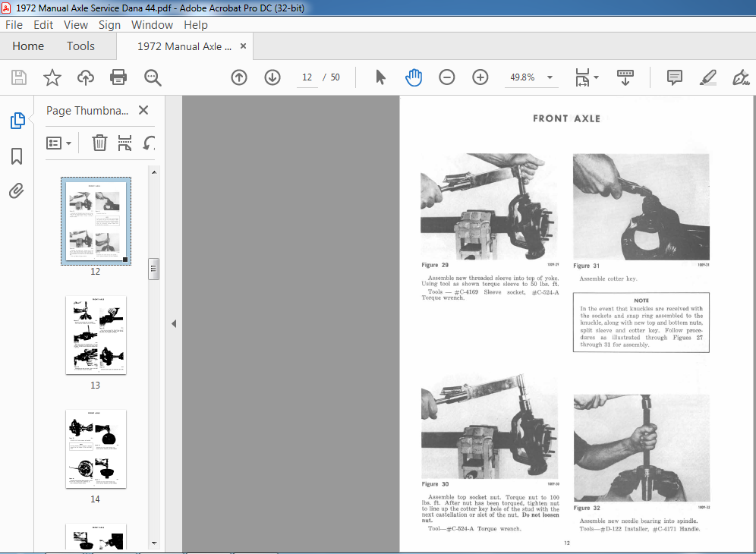This screenshot has height=554, width=756.
Task: Open the Window menu
Action: click(152, 25)
